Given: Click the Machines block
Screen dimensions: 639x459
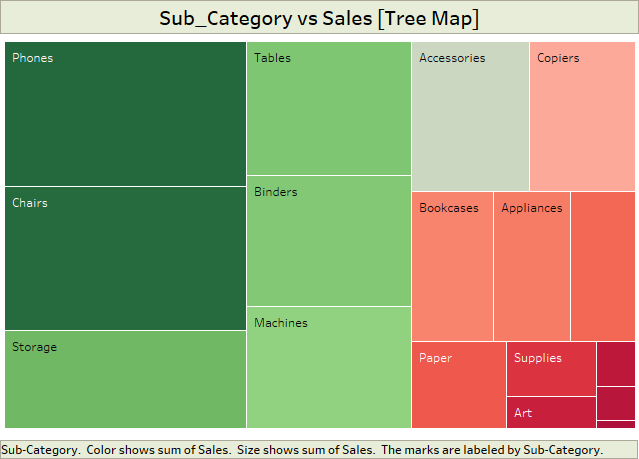Looking at the screenshot, I should point(328,367).
